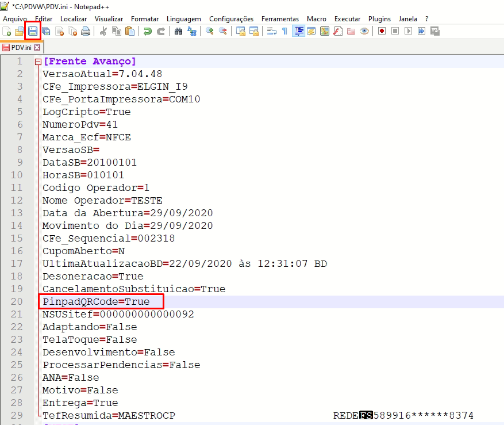Viewport: 504px width, 425px height.
Task: Click the CFe_PortaImpressora=COM10 line
Action: tap(121, 99)
